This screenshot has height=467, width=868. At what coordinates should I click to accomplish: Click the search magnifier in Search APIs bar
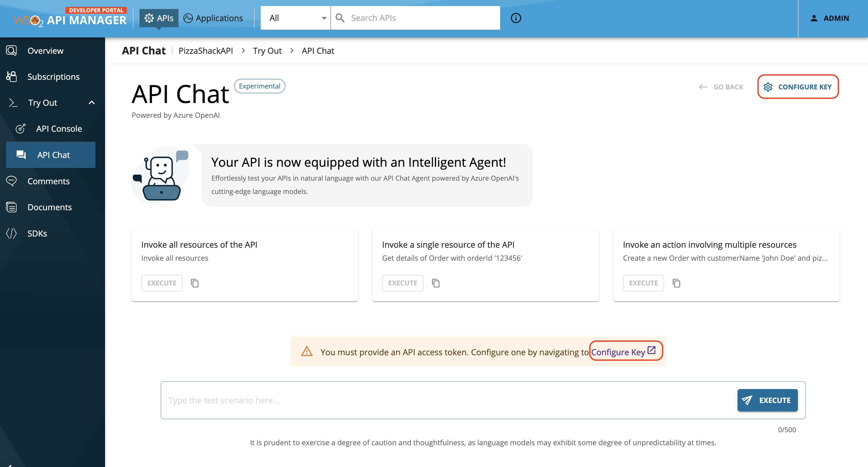(340, 18)
